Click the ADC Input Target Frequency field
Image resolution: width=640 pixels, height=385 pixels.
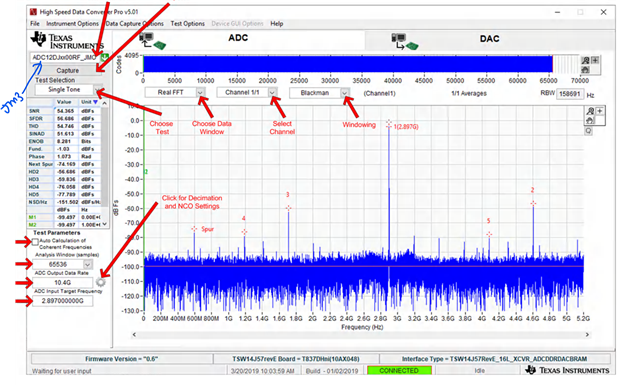point(62,301)
